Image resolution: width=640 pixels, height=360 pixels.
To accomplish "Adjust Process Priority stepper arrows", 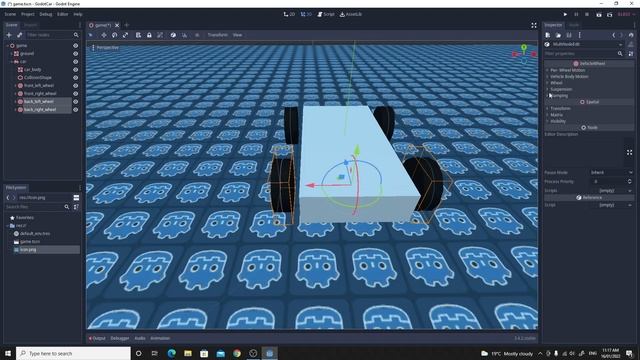I will click(x=629, y=182).
